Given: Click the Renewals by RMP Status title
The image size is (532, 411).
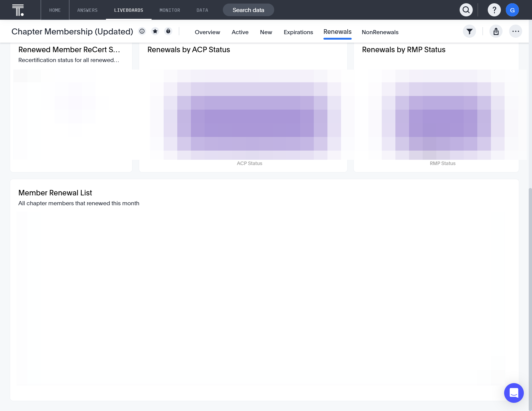Looking at the screenshot, I should coord(404,50).
